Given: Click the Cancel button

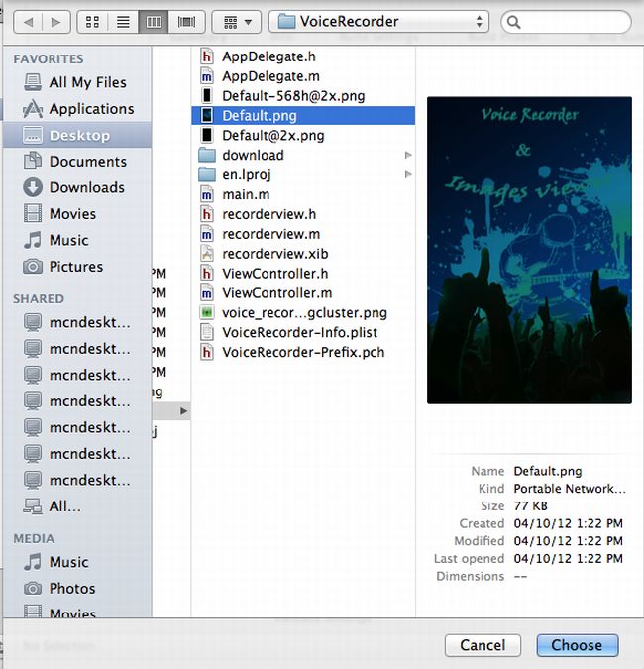Looking at the screenshot, I should point(483,645).
